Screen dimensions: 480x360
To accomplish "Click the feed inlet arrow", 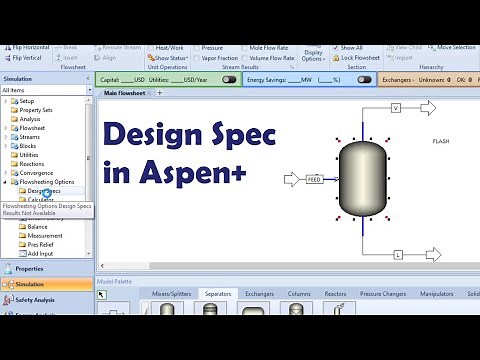I will pyautogui.click(x=292, y=179).
